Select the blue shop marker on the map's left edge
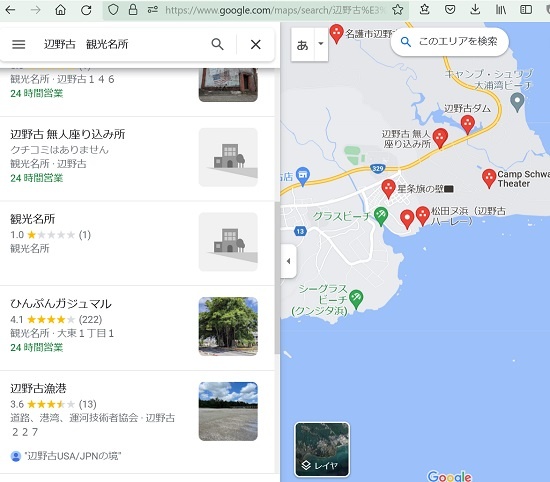The height and width of the screenshot is (482, 550). [303, 176]
